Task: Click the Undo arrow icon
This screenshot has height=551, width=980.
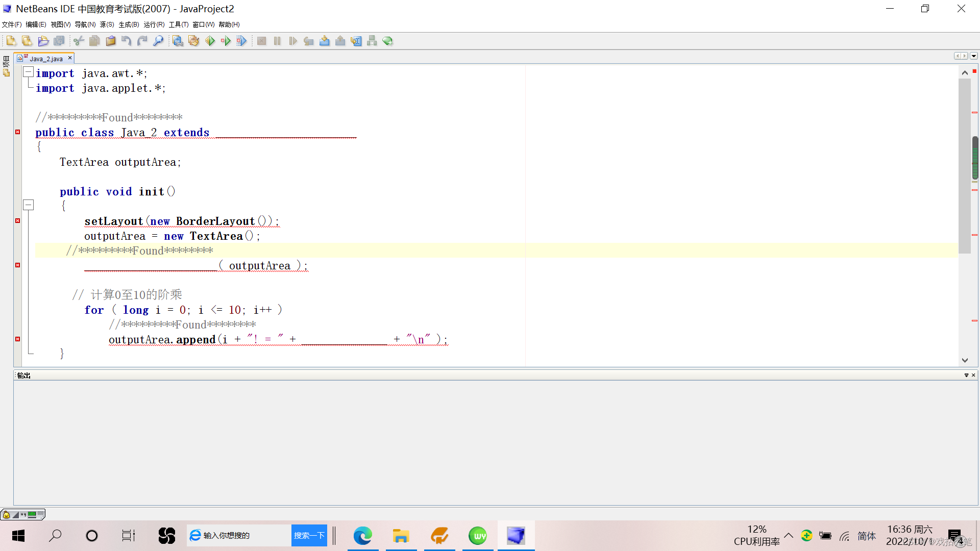Action: click(126, 41)
